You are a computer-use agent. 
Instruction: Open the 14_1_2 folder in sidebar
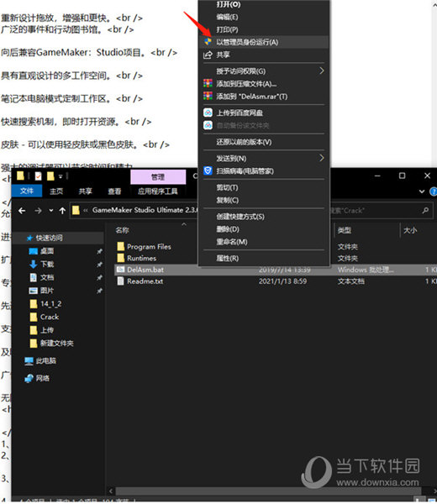tap(50, 304)
